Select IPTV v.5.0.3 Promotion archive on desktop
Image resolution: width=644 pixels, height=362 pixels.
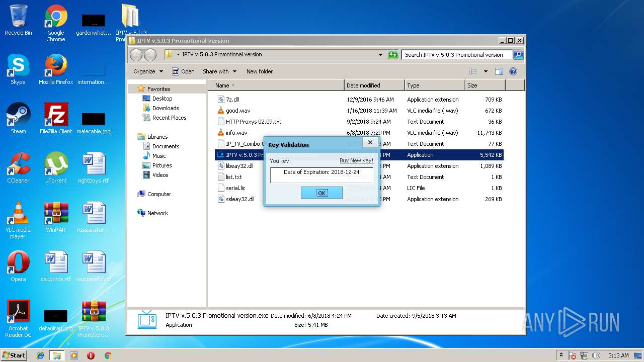[x=94, y=319]
